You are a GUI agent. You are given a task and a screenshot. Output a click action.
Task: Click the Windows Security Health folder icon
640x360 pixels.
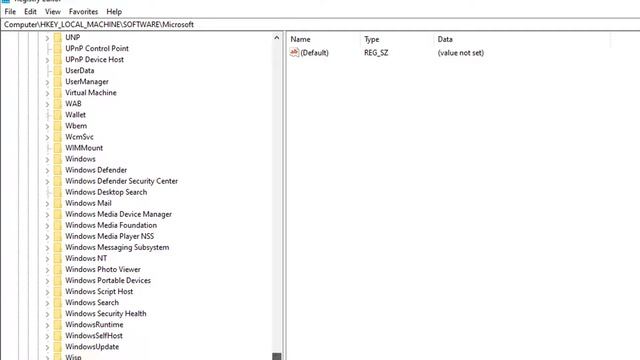coord(58,313)
